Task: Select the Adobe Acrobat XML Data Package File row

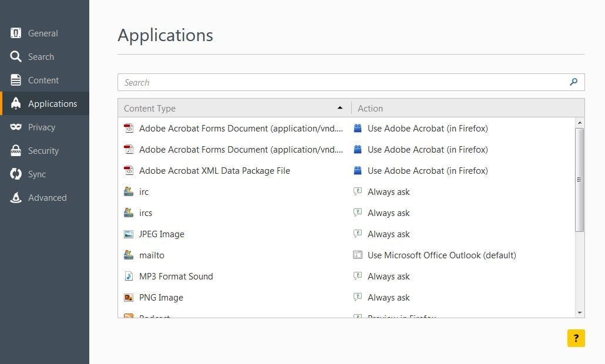Action: (347, 170)
